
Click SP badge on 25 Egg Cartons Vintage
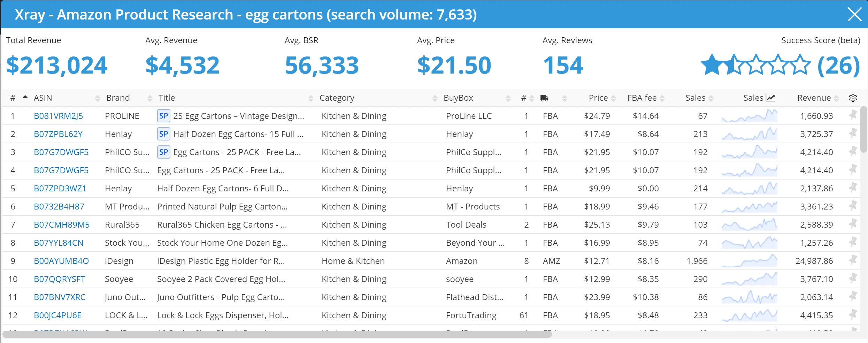tap(163, 116)
